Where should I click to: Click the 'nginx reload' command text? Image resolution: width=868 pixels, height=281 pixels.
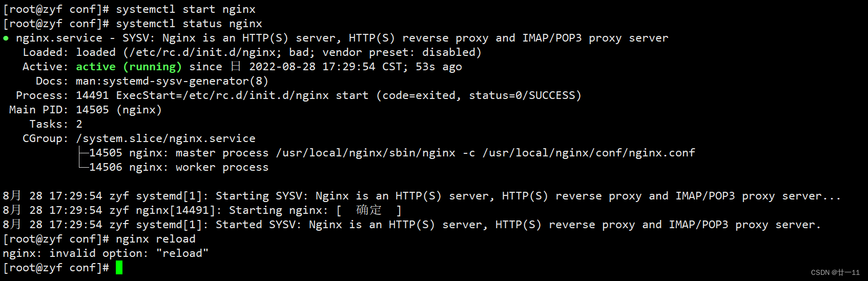click(155, 239)
